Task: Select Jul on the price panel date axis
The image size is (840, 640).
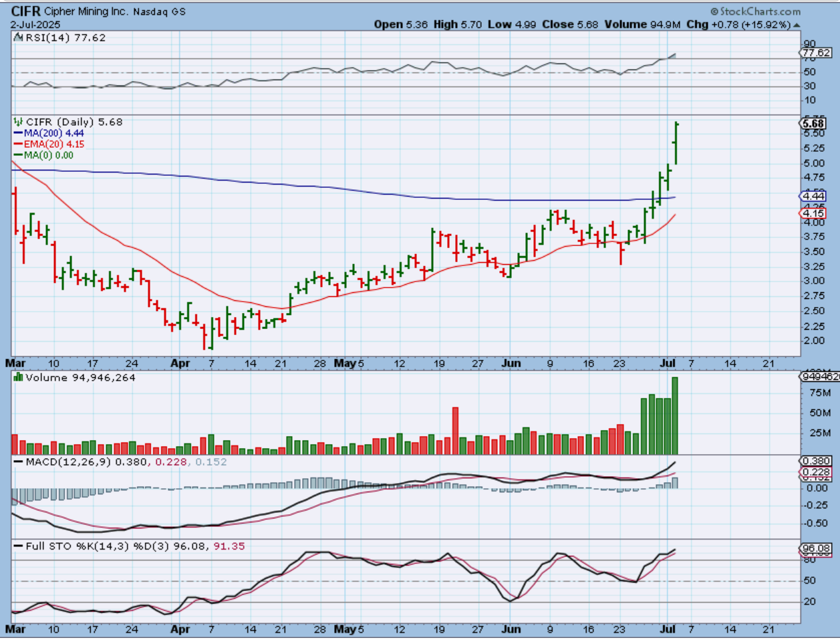Action: (668, 363)
